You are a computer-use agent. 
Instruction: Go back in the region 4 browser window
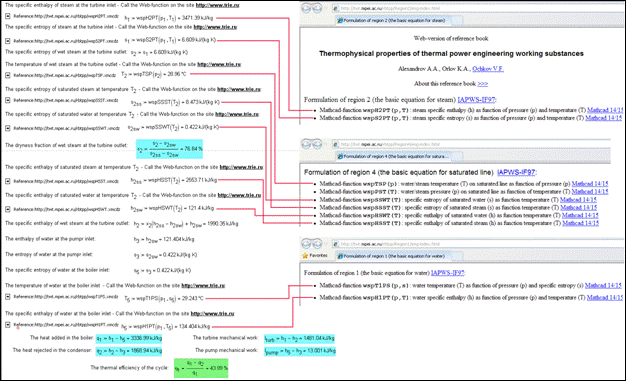[x=306, y=144]
